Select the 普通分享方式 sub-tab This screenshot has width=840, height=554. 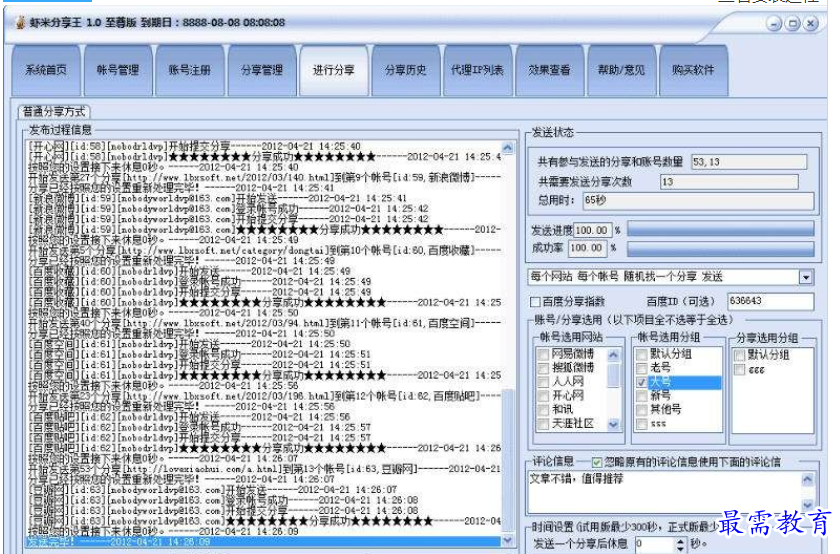(54, 111)
